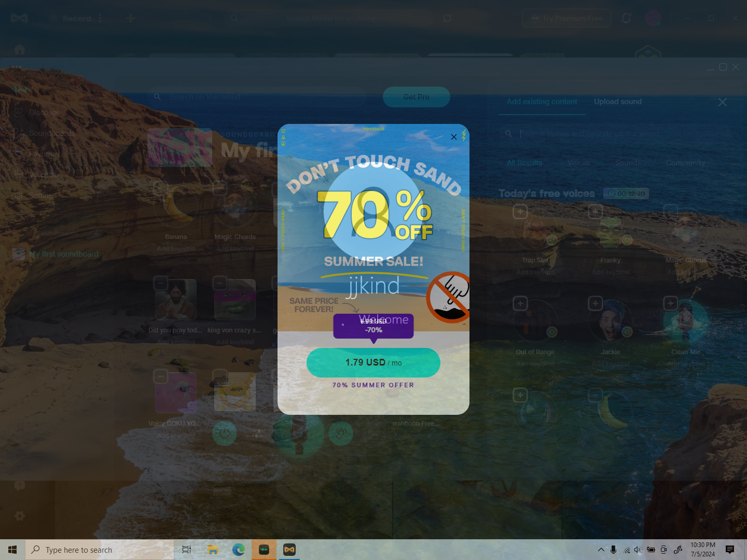Select the Trap Star voice thumbnail

[535, 230]
